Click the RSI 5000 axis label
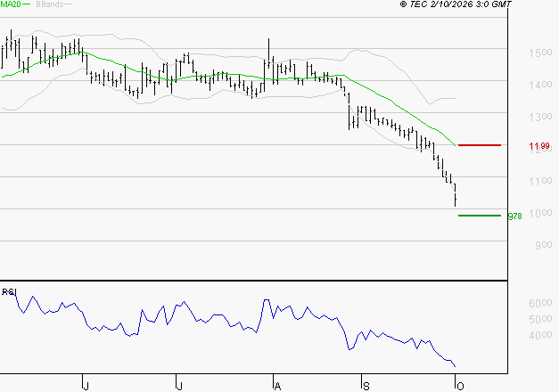The image size is (559, 392). click(x=540, y=319)
